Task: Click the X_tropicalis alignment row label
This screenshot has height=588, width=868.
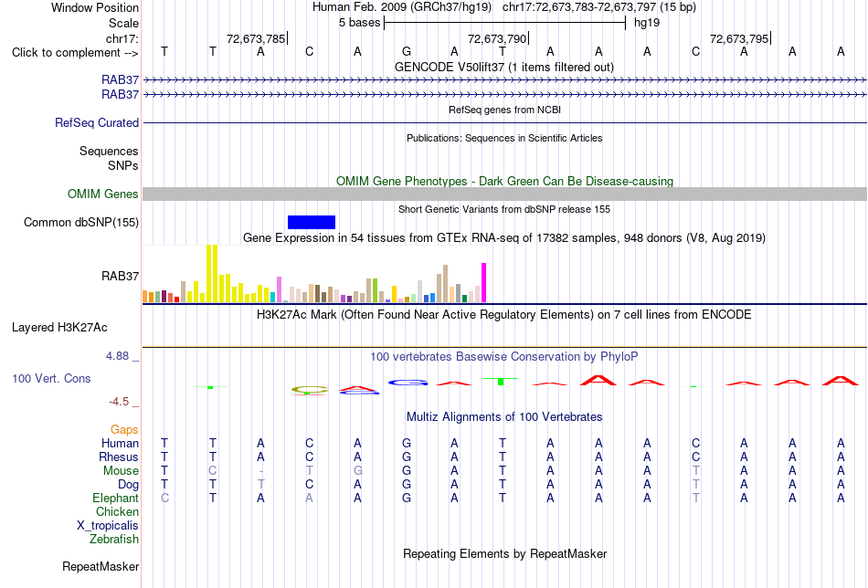Action: coord(108,526)
